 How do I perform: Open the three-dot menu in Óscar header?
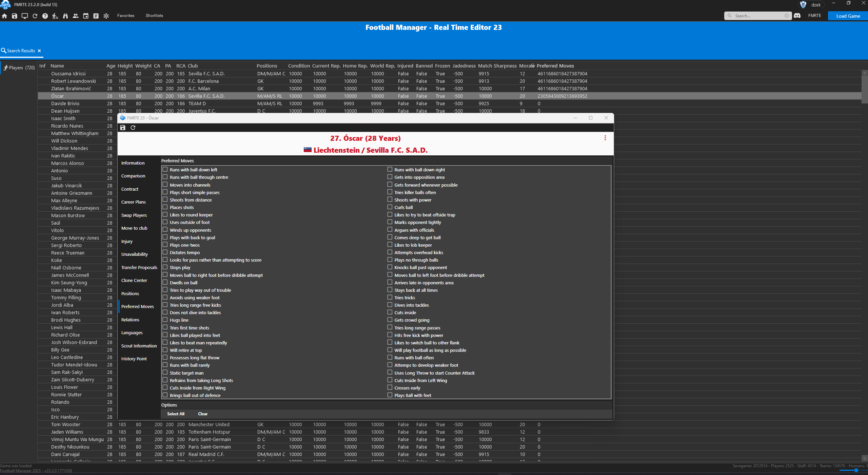(x=605, y=138)
